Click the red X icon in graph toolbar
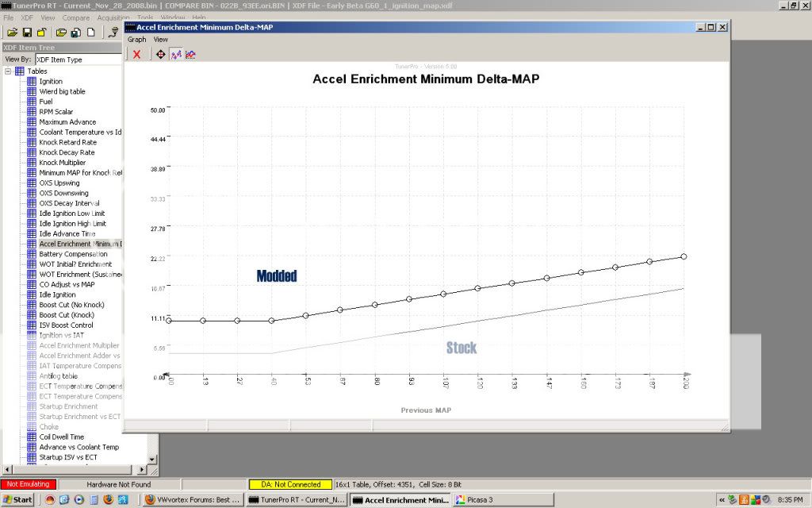 pyautogui.click(x=137, y=54)
